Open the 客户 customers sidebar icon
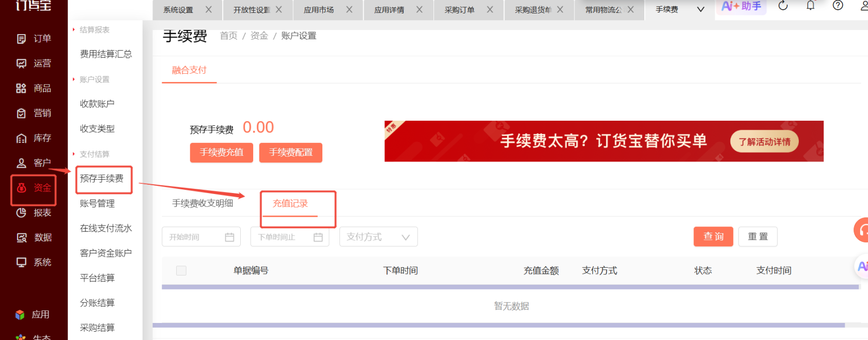Screen dimensions: 868x340 coord(21,163)
